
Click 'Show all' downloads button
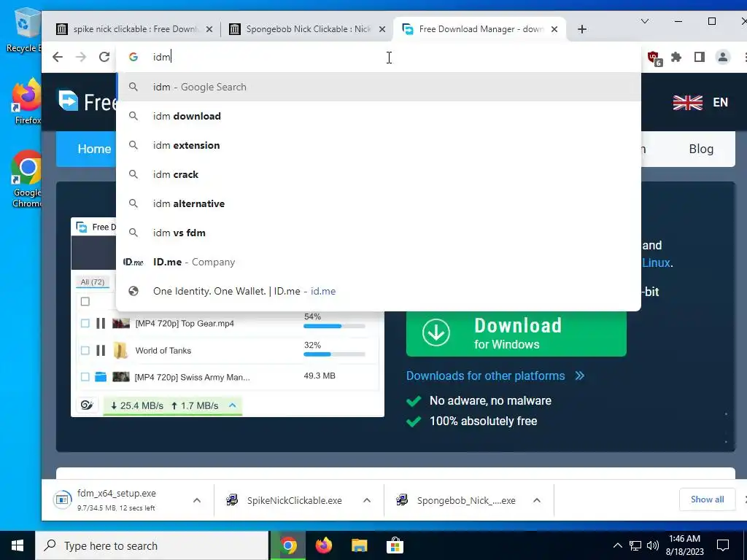click(707, 499)
